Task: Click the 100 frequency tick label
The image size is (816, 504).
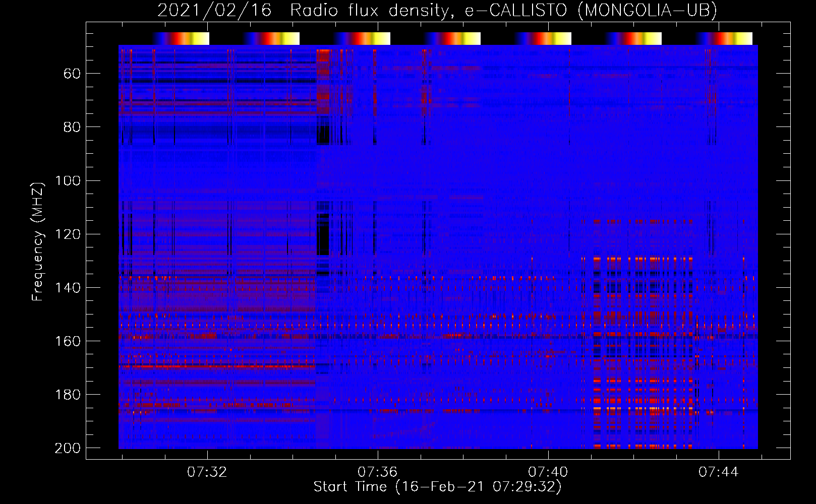Action: tap(68, 181)
